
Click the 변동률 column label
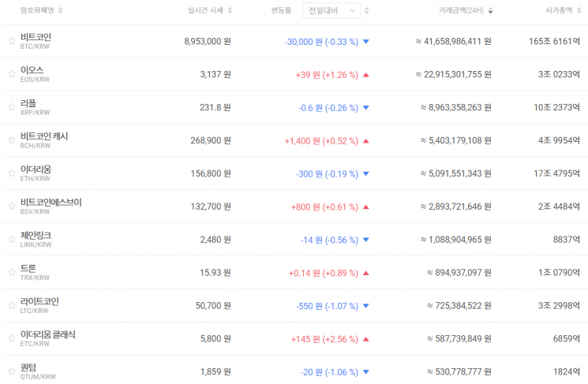[281, 10]
